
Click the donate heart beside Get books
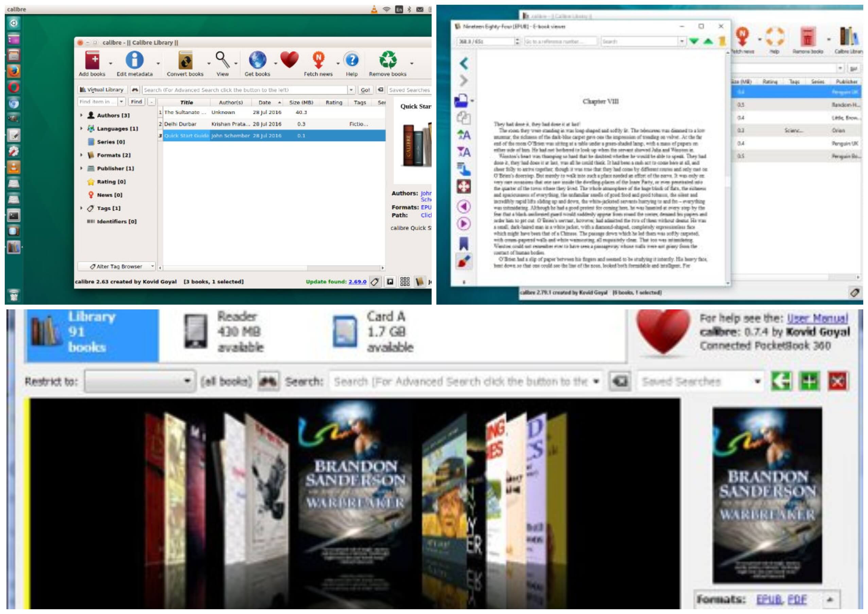click(x=290, y=60)
